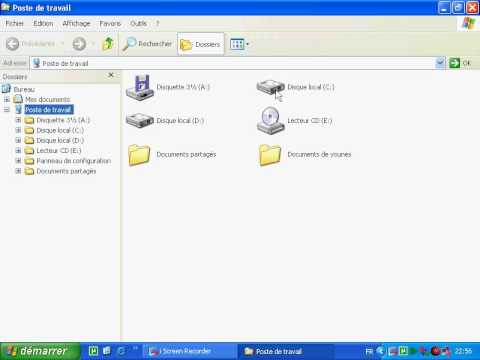Expand Mes documents tree node
480x360 pixels.
point(7,99)
